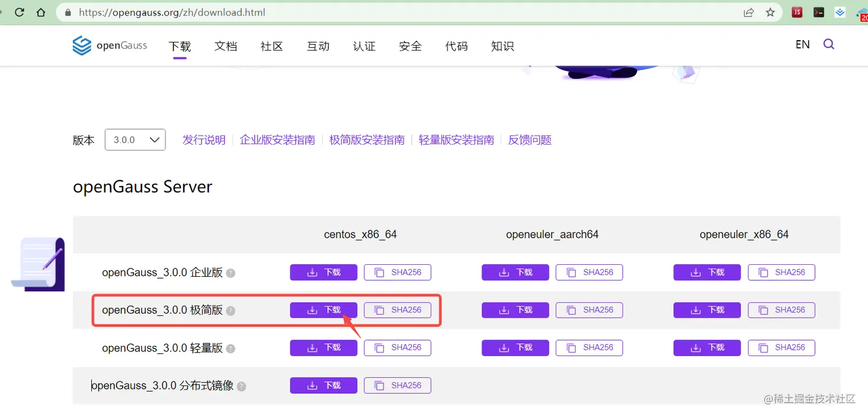Viewport: 868px width, 417px height.
Task: Show help tooltip for 轻量版
Action: (x=230, y=349)
